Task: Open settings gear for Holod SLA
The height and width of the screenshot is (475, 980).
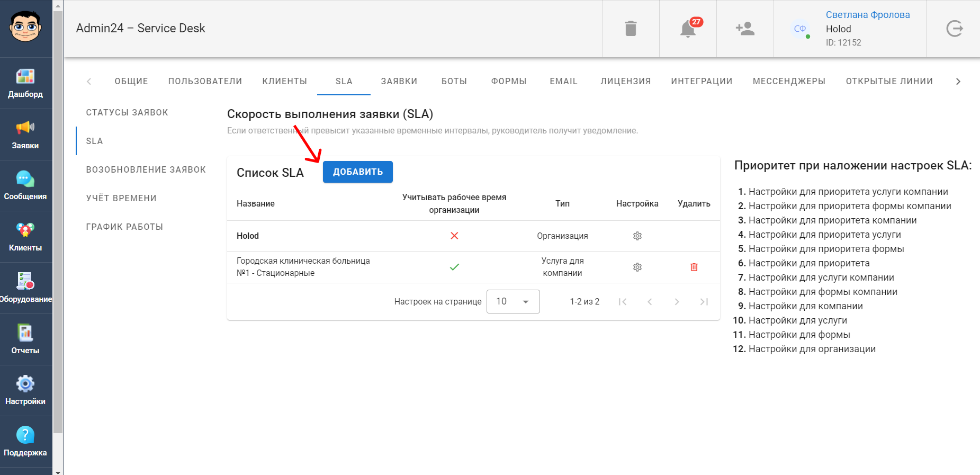Action: pyautogui.click(x=637, y=236)
